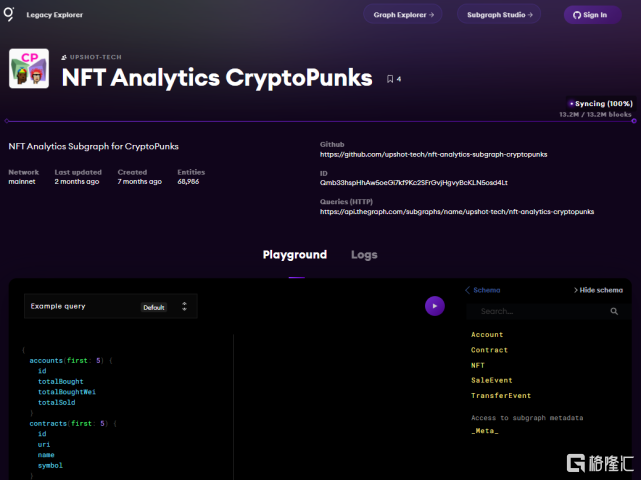Go to Subgraph Studio

pos(499,15)
